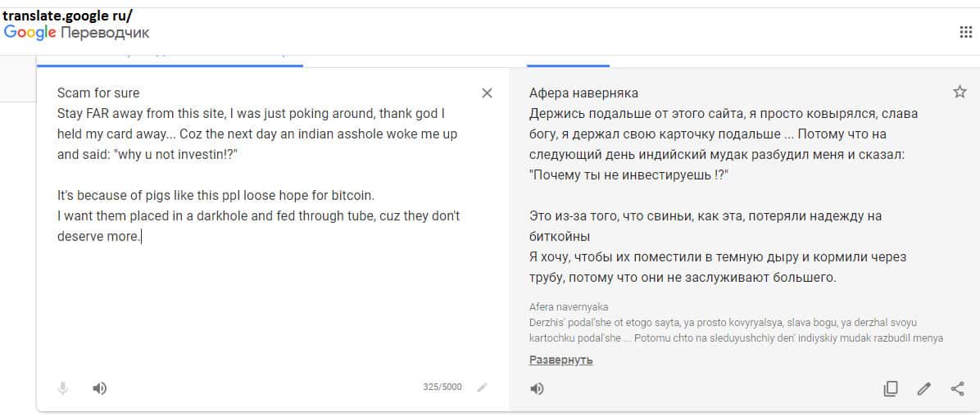Start voice input with the microphone icon
Screen dimensions: 980x417
pyautogui.click(x=63, y=388)
